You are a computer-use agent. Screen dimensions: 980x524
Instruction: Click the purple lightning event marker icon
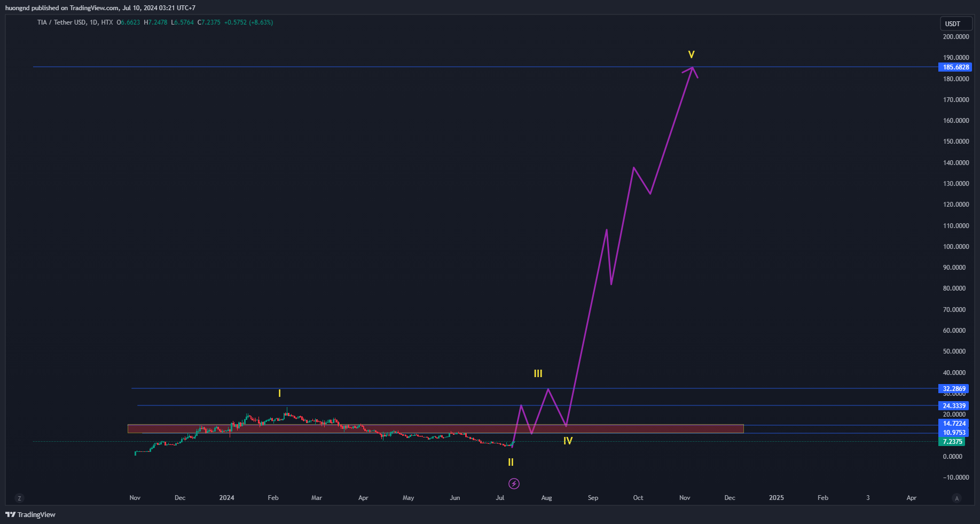pos(514,484)
